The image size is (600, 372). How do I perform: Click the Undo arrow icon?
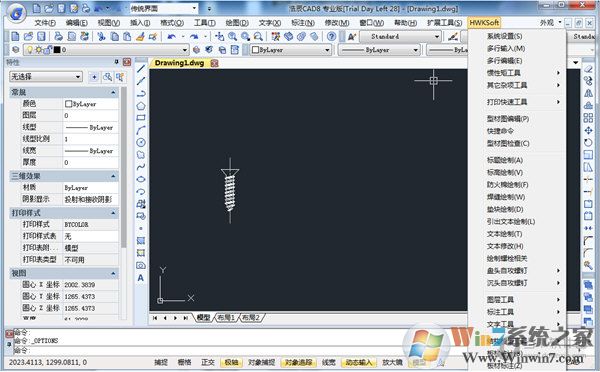pos(171,36)
